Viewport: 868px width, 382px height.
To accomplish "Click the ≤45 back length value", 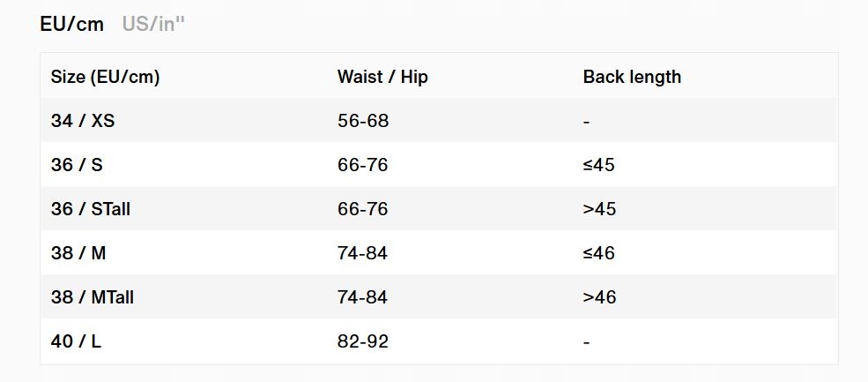I will (x=599, y=165).
